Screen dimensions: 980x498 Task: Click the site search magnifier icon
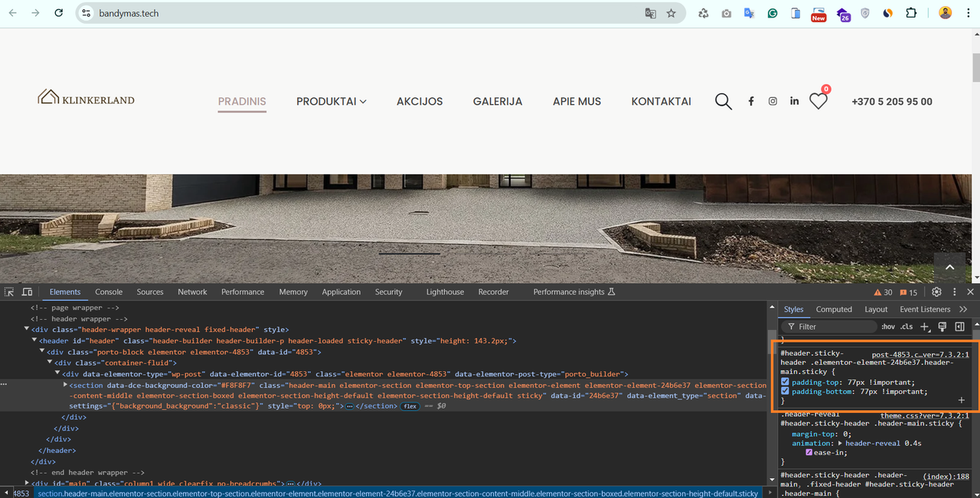point(724,101)
